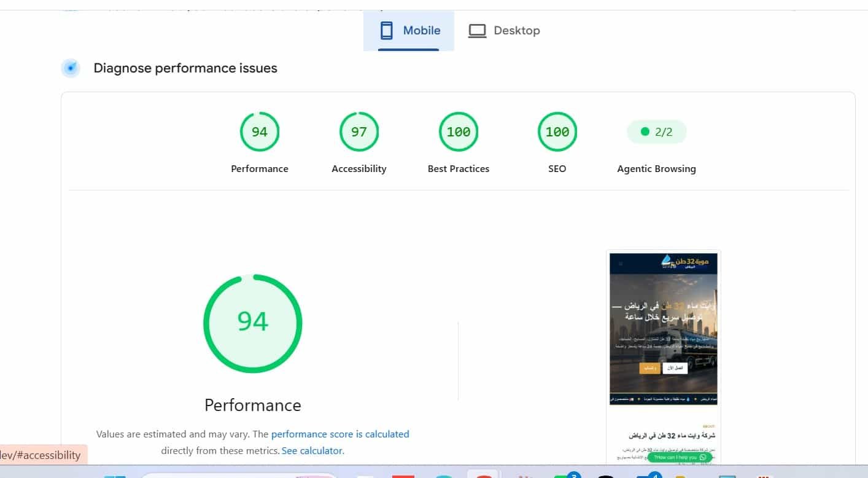Open the Accessibility score gauge showing 97
The height and width of the screenshot is (478, 868).
tap(359, 131)
